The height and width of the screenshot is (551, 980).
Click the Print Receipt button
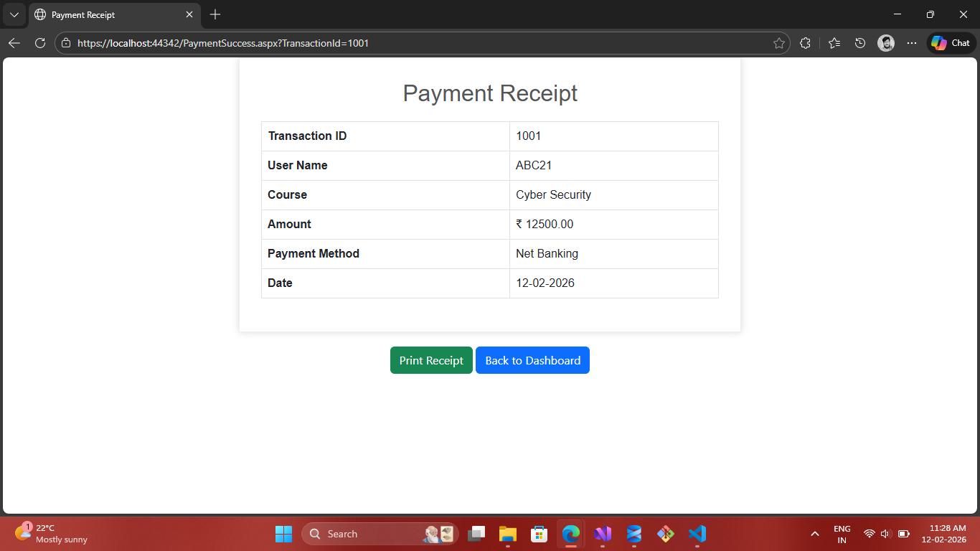[x=431, y=360]
